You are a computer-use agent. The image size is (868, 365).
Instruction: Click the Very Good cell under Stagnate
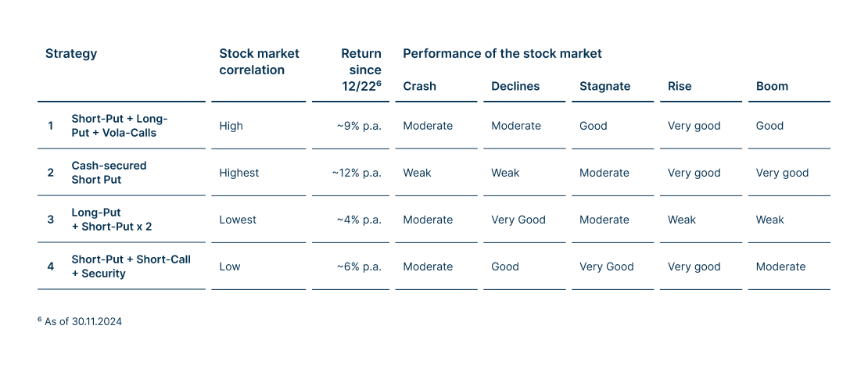click(x=607, y=267)
